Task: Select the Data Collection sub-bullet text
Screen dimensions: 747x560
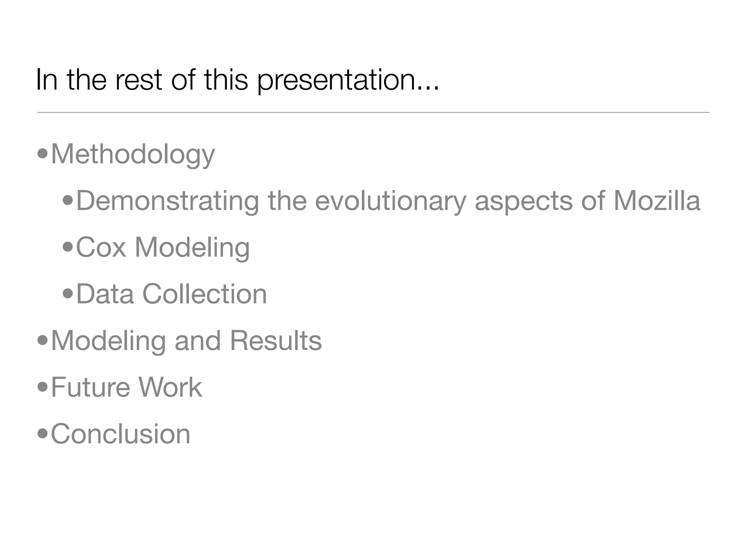Action: point(171,294)
